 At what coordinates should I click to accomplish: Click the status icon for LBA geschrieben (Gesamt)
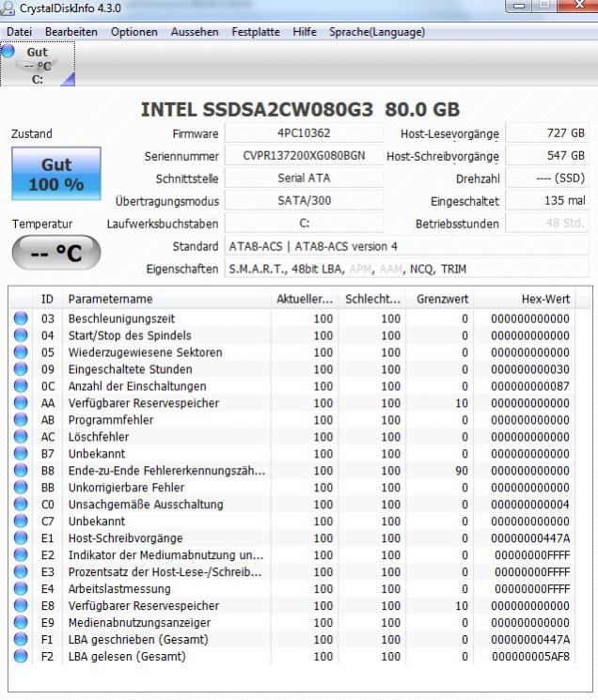[21, 639]
